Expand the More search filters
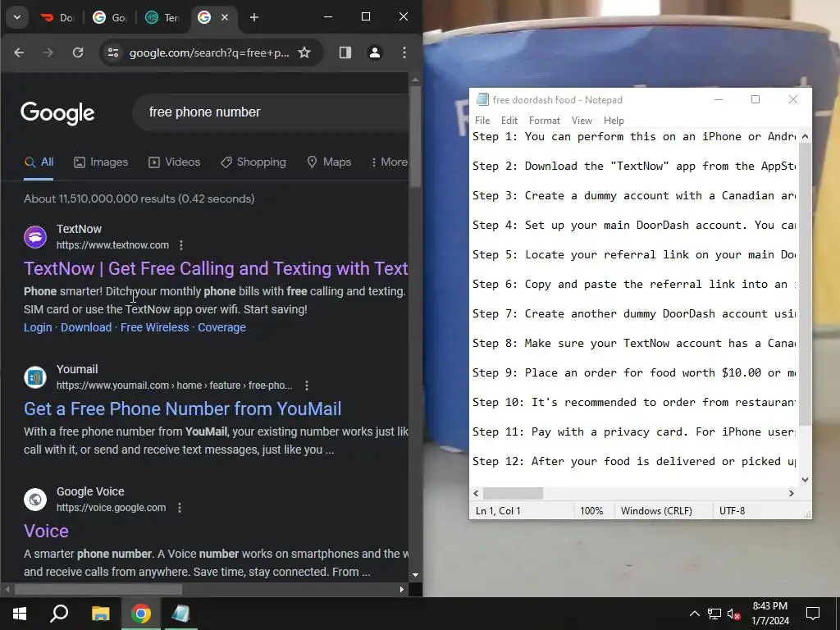 tap(389, 162)
